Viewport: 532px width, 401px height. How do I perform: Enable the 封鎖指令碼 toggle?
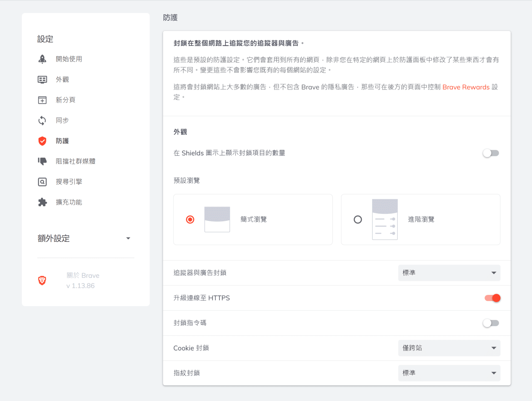(x=491, y=323)
